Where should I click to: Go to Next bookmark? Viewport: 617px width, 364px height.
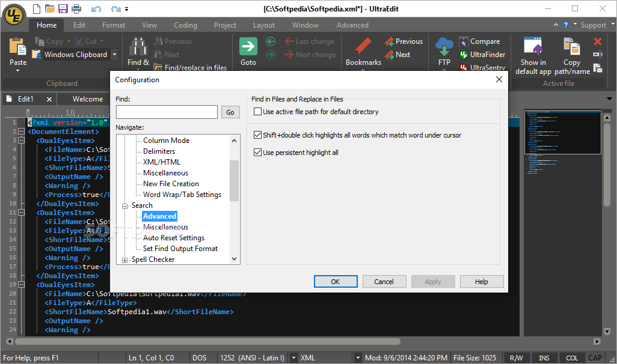(398, 55)
